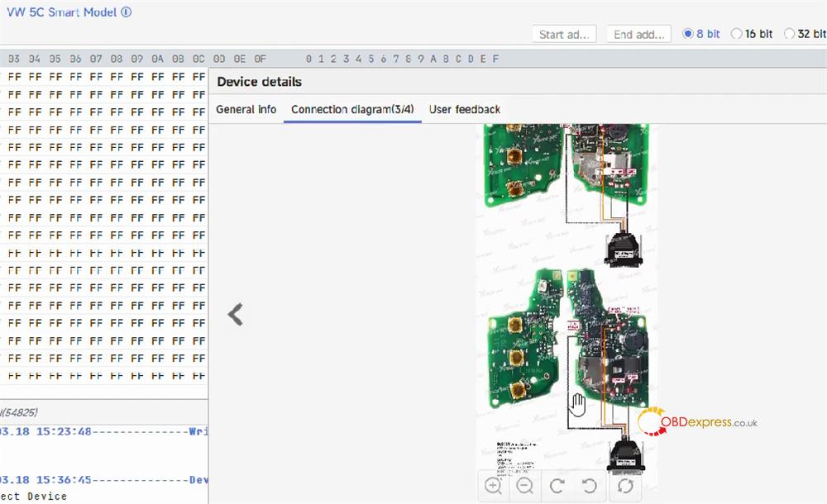Select the Connection diagram(3/4) tab
This screenshot has width=827, height=504.
tap(351, 109)
